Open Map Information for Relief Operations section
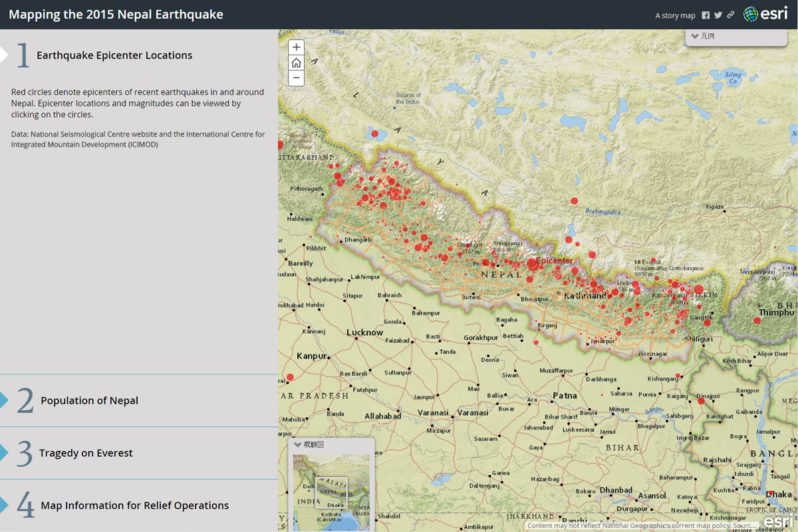 tap(134, 505)
